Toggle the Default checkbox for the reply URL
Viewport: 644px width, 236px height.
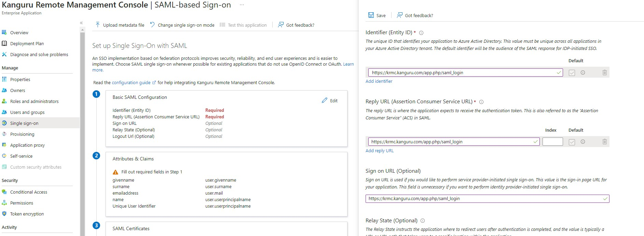pyautogui.click(x=572, y=142)
